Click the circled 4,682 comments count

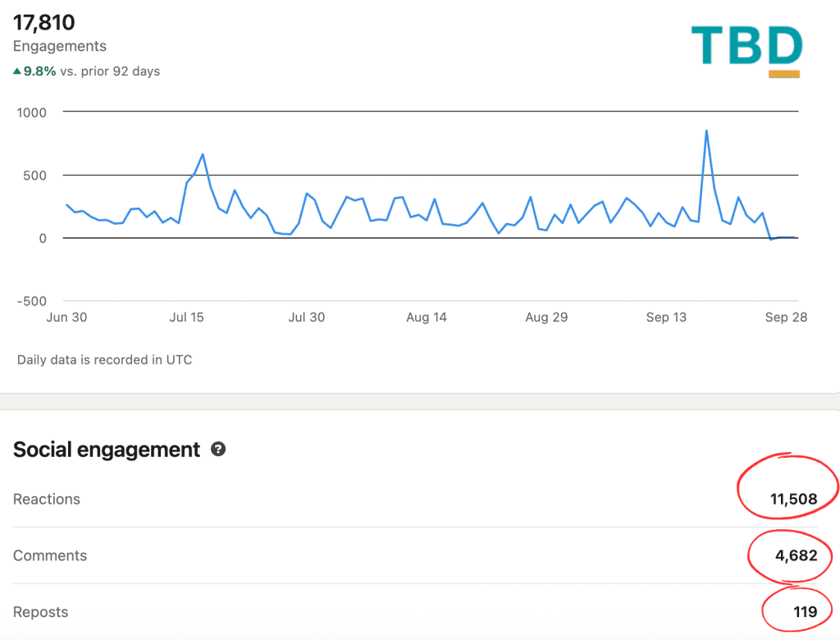pyautogui.click(x=796, y=556)
